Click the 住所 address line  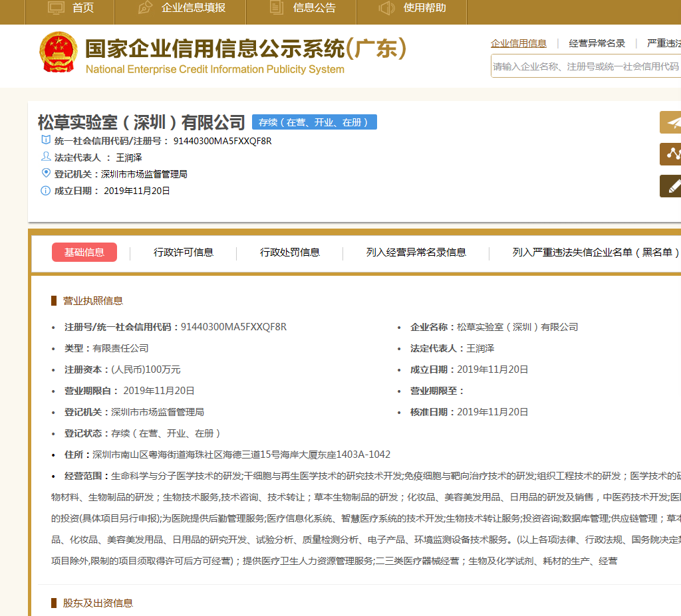tap(227, 455)
